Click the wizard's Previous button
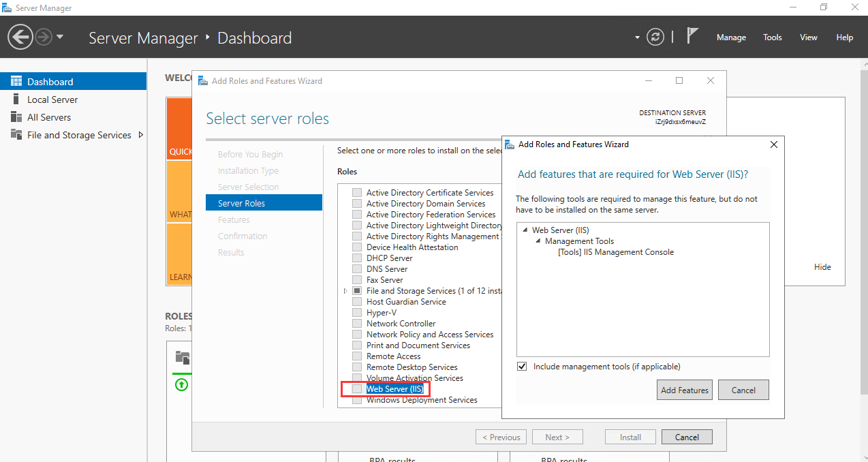This screenshot has height=462, width=868. coord(501,437)
